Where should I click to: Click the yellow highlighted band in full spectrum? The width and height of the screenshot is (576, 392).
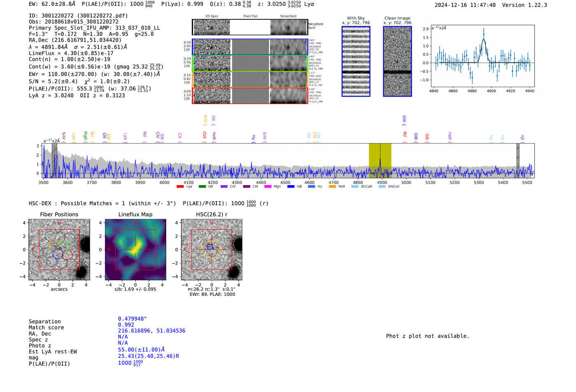tap(380, 160)
